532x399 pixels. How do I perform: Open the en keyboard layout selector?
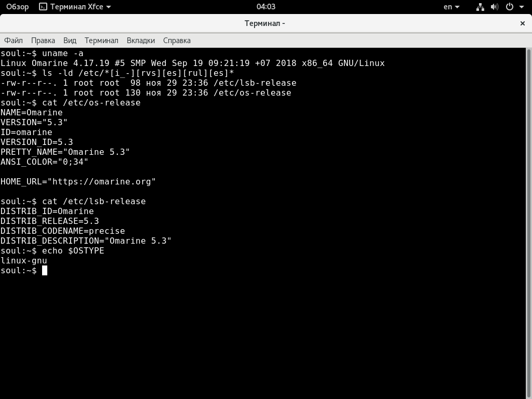point(451,6)
